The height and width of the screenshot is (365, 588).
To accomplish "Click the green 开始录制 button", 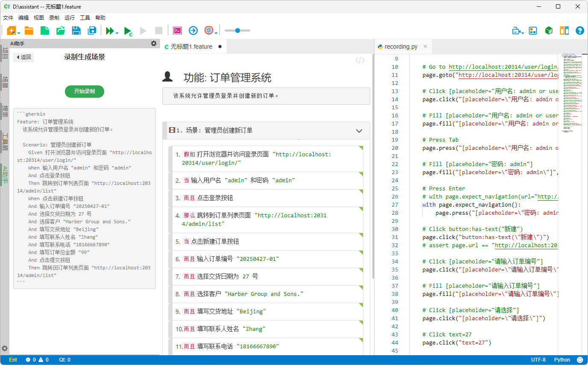I will [x=85, y=91].
